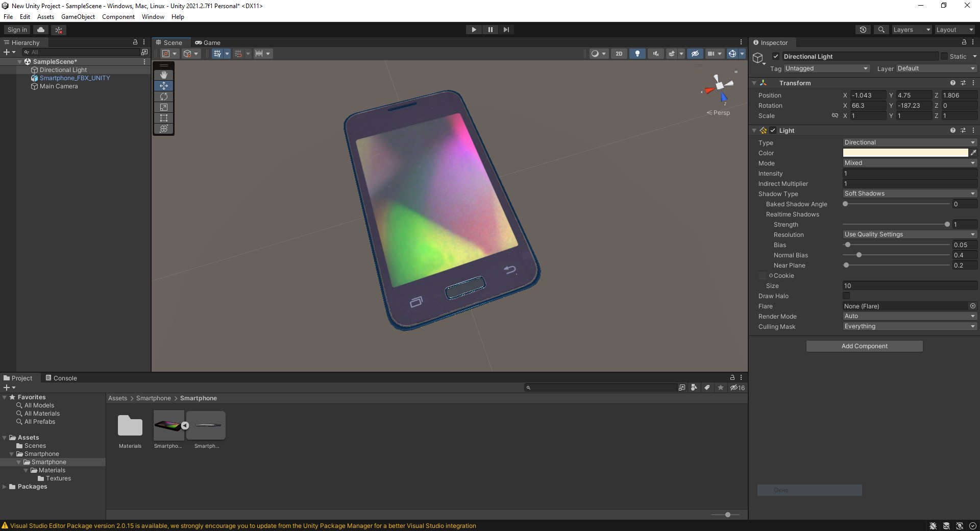Toggle scene audio icon
This screenshot has height=531, width=980.
click(655, 54)
